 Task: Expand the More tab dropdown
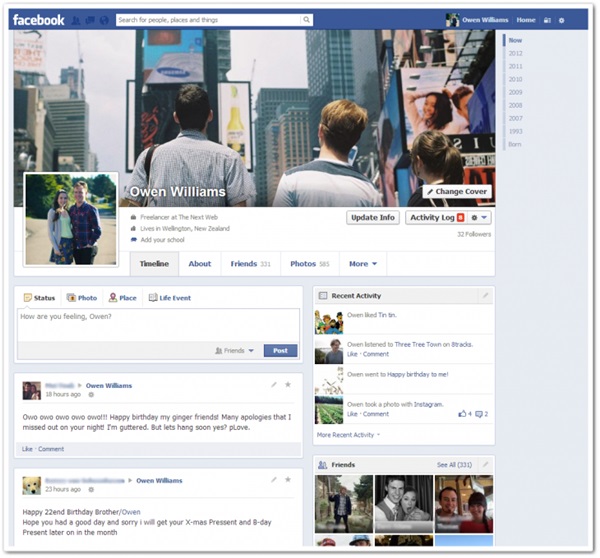click(363, 264)
